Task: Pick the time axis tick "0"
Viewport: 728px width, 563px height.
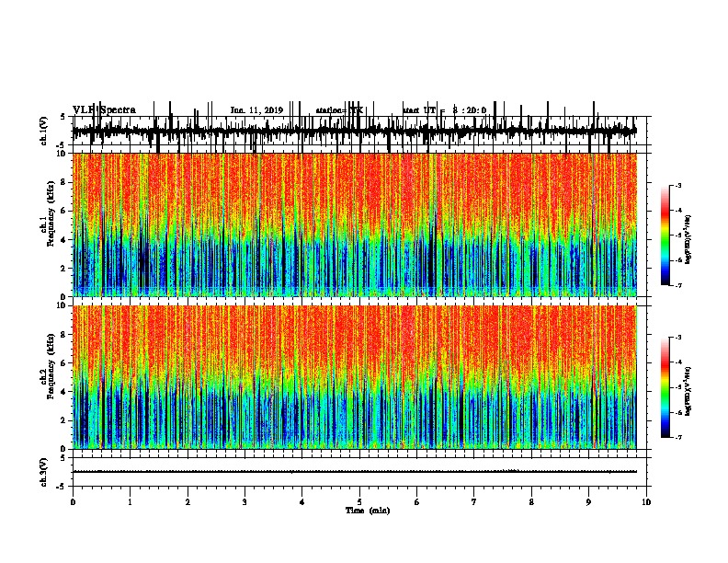Action: pyautogui.click(x=73, y=502)
